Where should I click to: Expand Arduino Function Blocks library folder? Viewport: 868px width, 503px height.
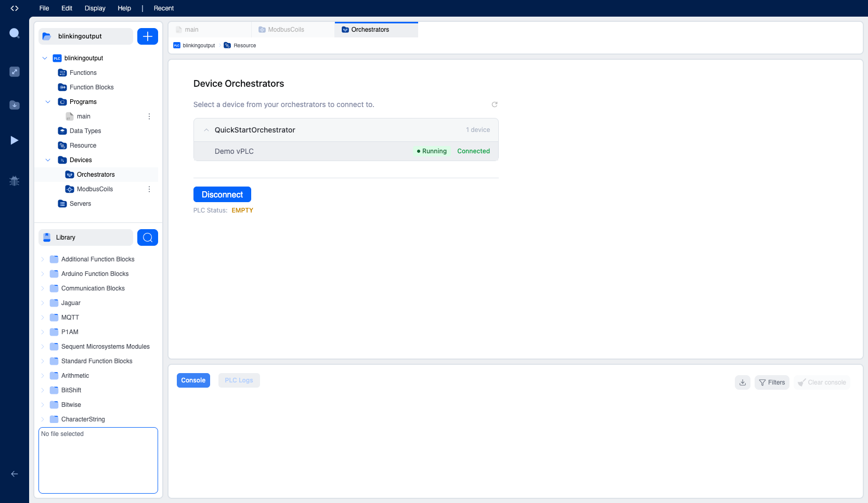tap(43, 274)
